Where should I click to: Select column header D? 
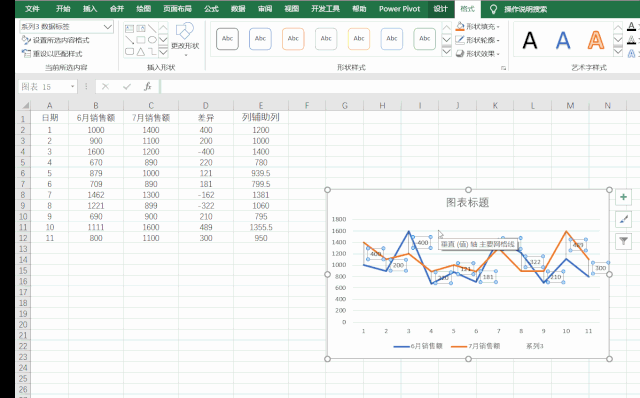click(206, 106)
